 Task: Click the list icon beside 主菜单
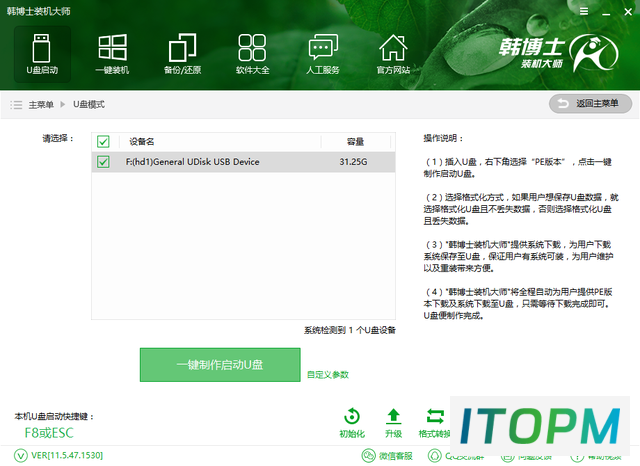(x=16, y=105)
